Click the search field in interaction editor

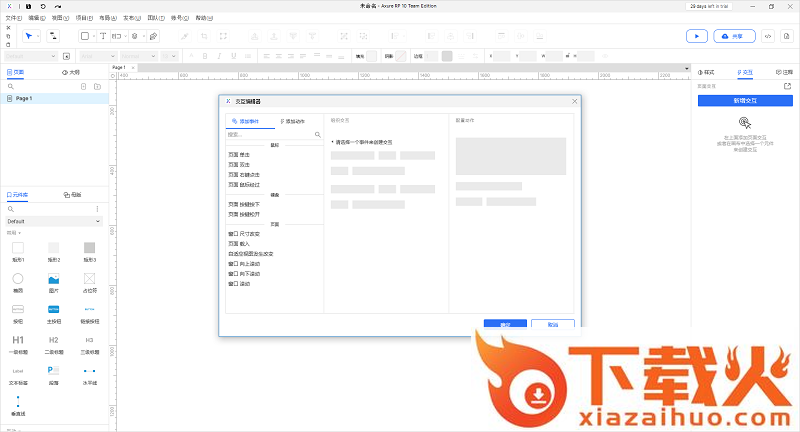(270, 134)
